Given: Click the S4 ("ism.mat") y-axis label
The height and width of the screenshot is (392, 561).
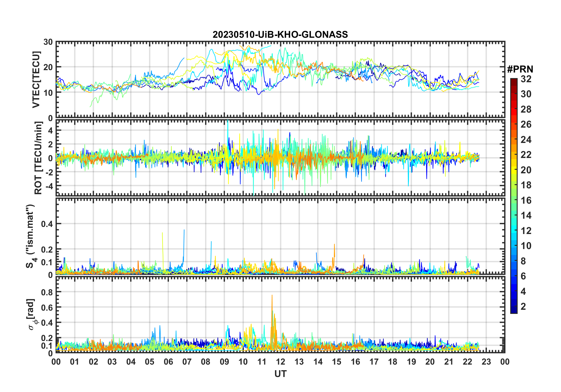Looking at the screenshot, I should [x=31, y=236].
